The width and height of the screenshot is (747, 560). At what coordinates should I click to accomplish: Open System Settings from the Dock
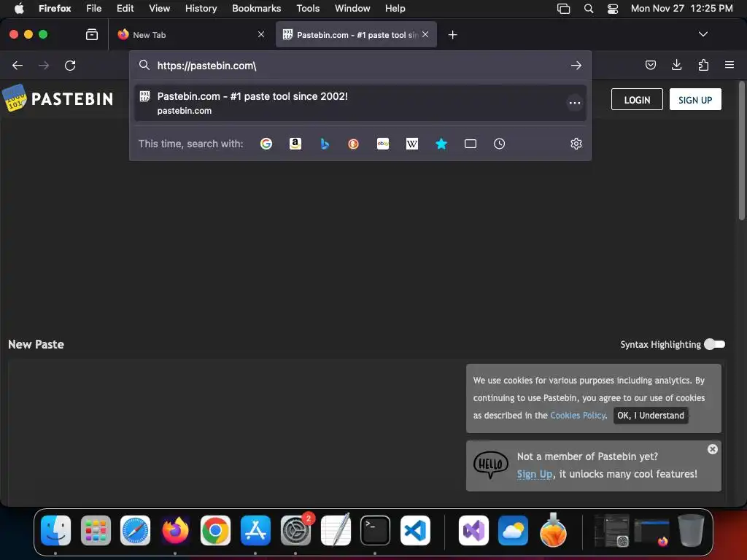[x=295, y=530]
